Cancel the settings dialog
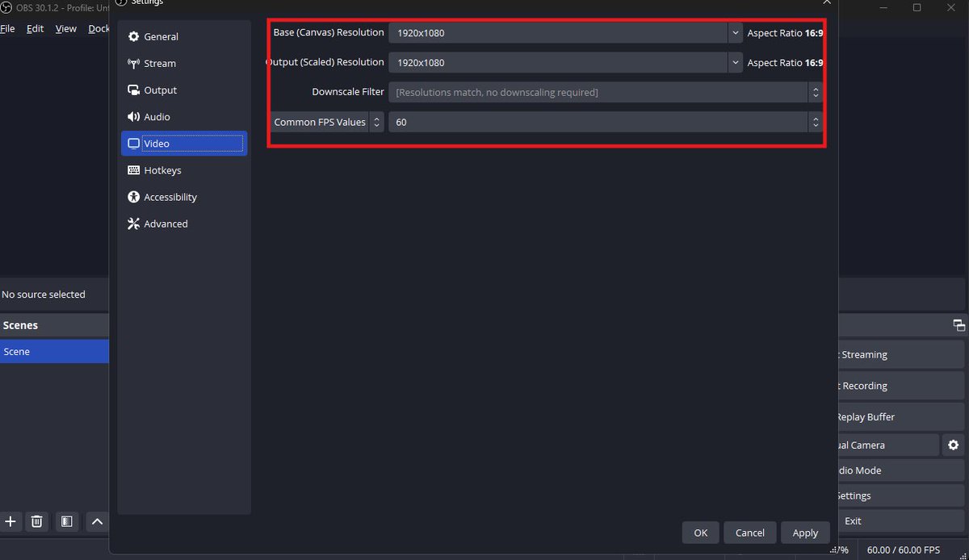969x560 pixels. [x=749, y=533]
